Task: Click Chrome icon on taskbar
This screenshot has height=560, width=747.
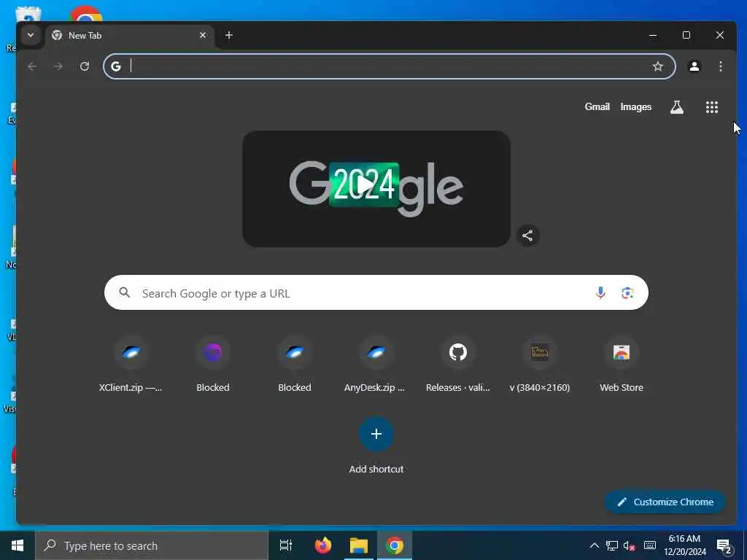Action: click(395, 545)
